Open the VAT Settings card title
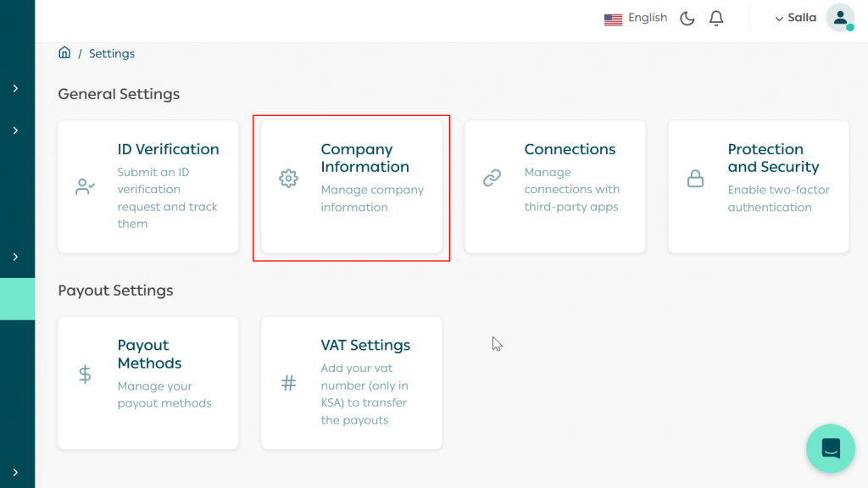This screenshot has width=868, height=488. [x=365, y=345]
